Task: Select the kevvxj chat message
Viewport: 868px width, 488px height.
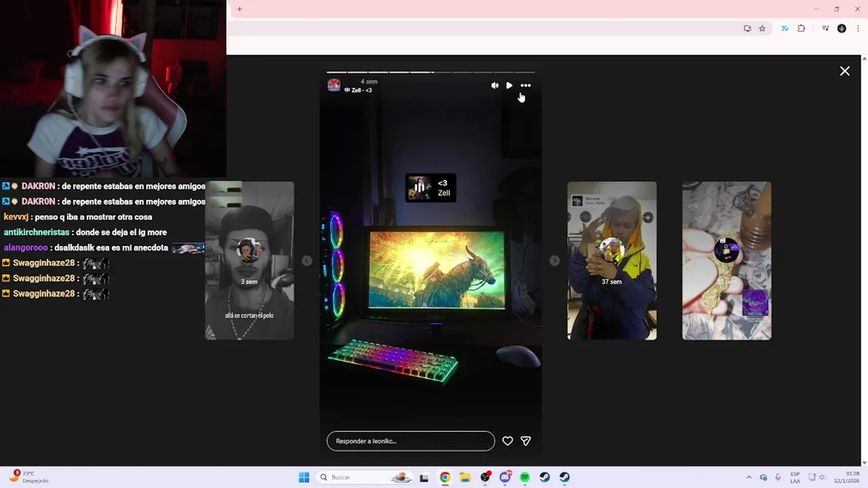Action: (x=78, y=217)
